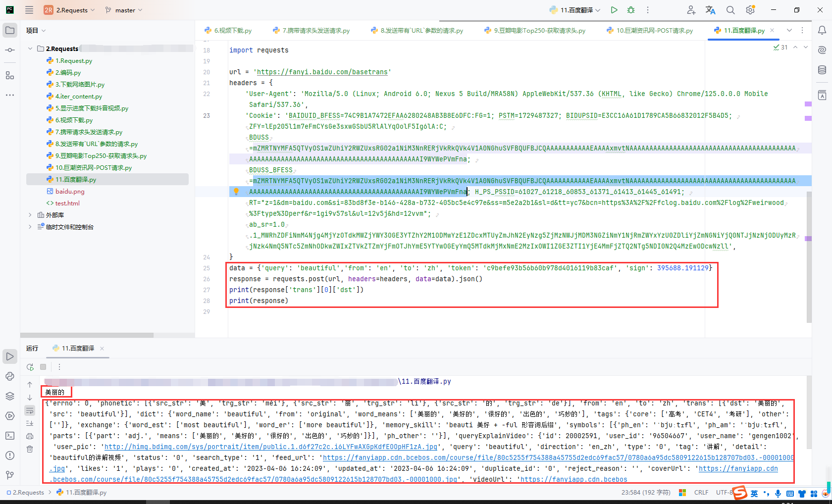Open 4.iter_content.py file

tap(79, 97)
